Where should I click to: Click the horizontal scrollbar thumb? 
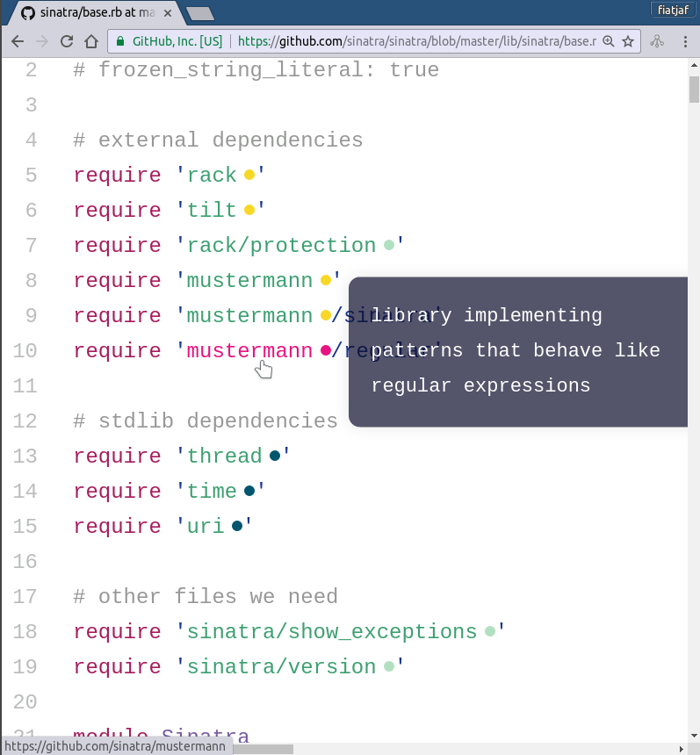point(263,749)
